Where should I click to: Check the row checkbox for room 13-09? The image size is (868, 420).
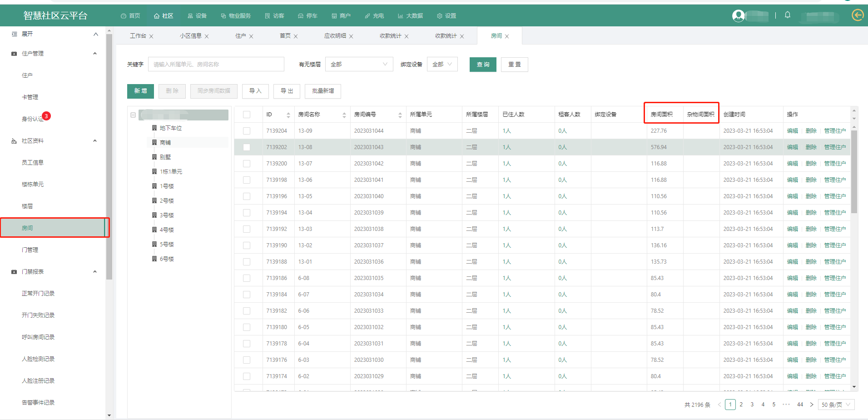point(247,131)
